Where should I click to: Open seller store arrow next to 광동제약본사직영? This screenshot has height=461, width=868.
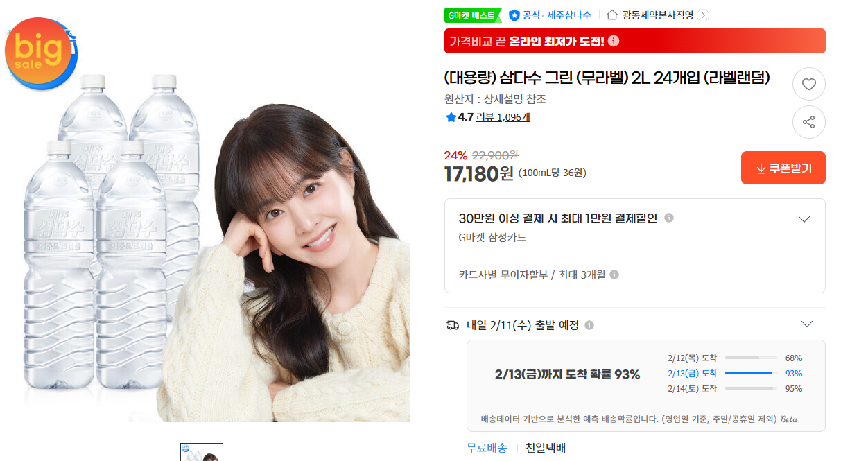(x=703, y=15)
